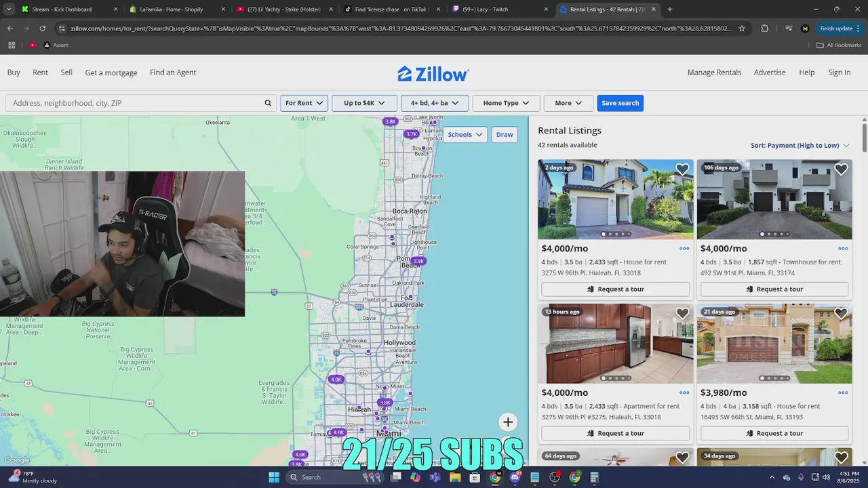Open File Explorer from the taskbar

tap(455, 477)
